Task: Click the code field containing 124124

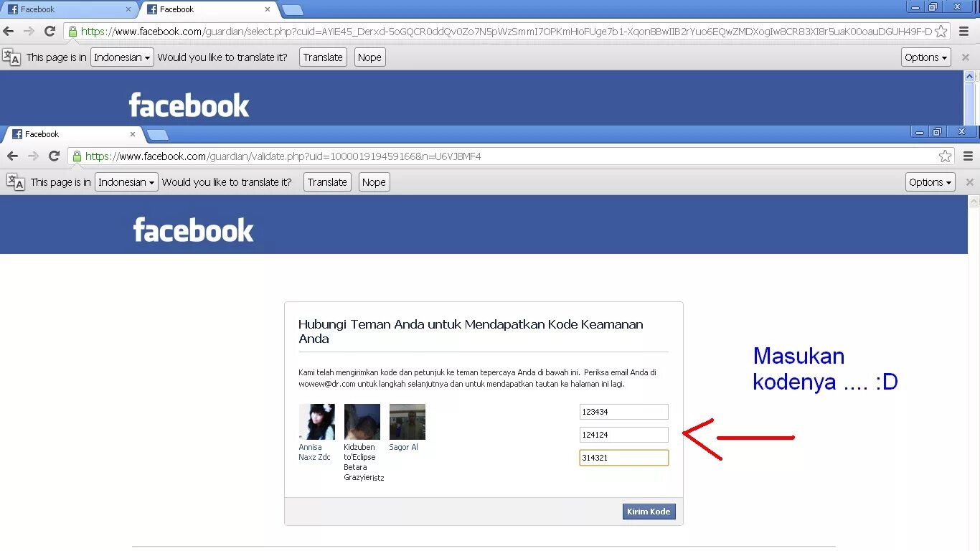Action: click(624, 435)
